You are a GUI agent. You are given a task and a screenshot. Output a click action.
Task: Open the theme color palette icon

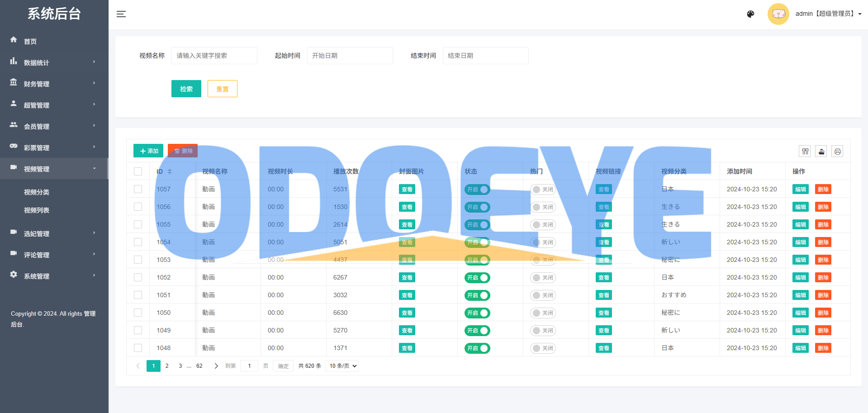pos(750,14)
